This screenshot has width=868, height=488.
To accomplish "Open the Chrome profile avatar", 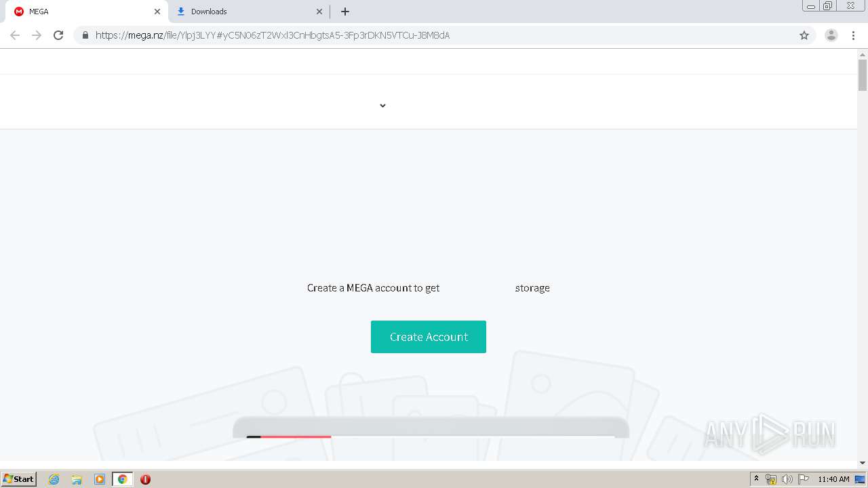I will [831, 35].
